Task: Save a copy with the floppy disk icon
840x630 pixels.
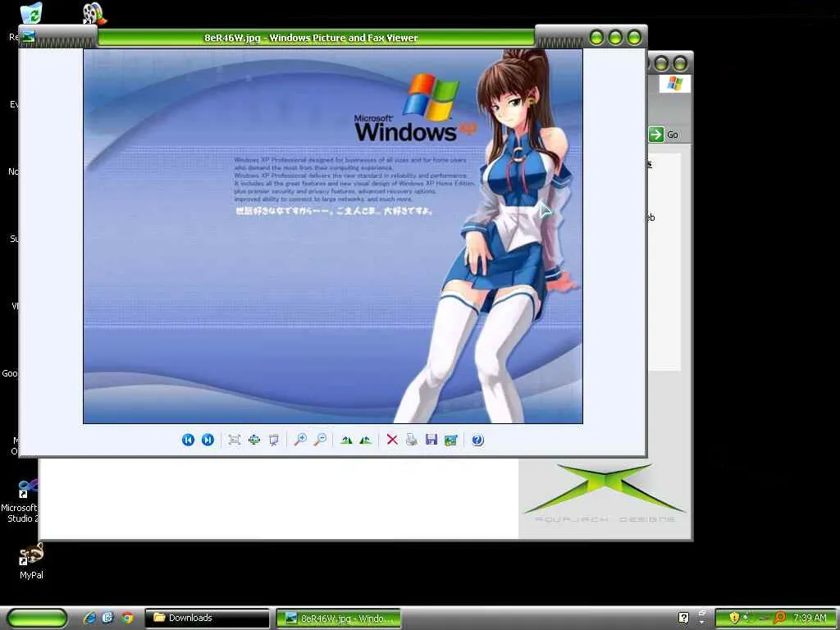Action: [x=431, y=440]
